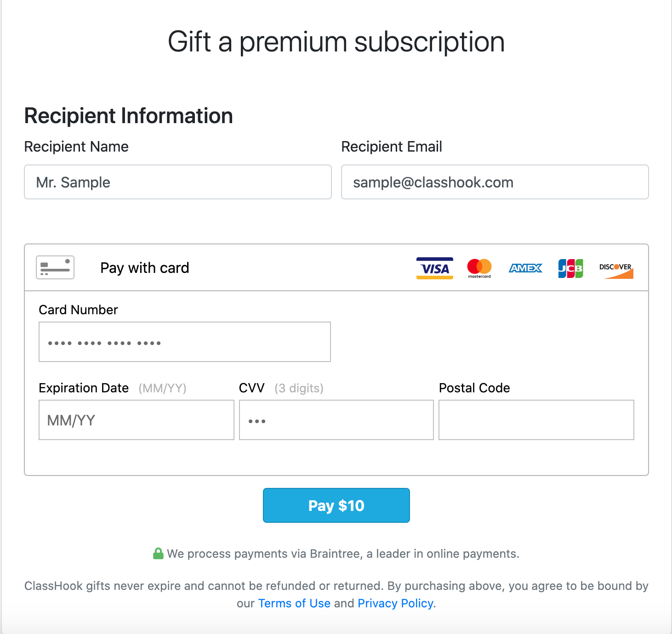Select the Pay with card option header
The height and width of the screenshot is (634, 672).
tap(145, 268)
